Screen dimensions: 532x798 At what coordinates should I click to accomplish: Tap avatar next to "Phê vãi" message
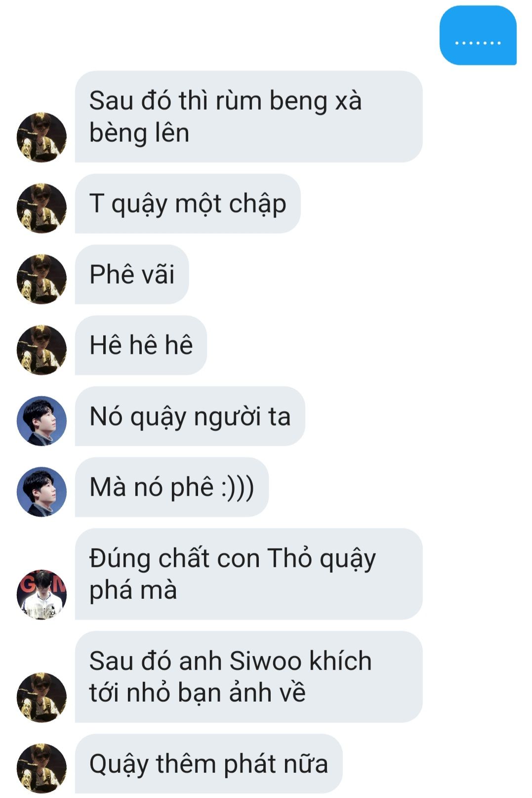(41, 279)
